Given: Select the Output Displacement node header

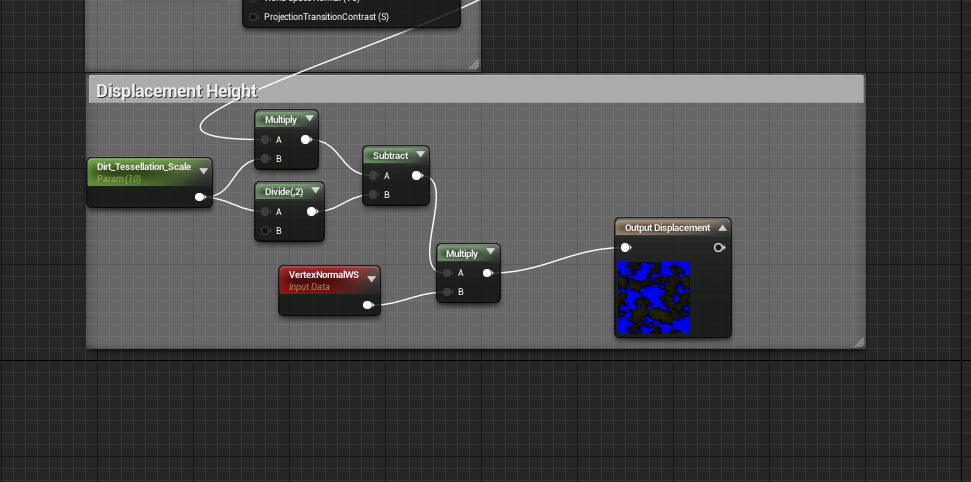Looking at the screenshot, I should 673,228.
